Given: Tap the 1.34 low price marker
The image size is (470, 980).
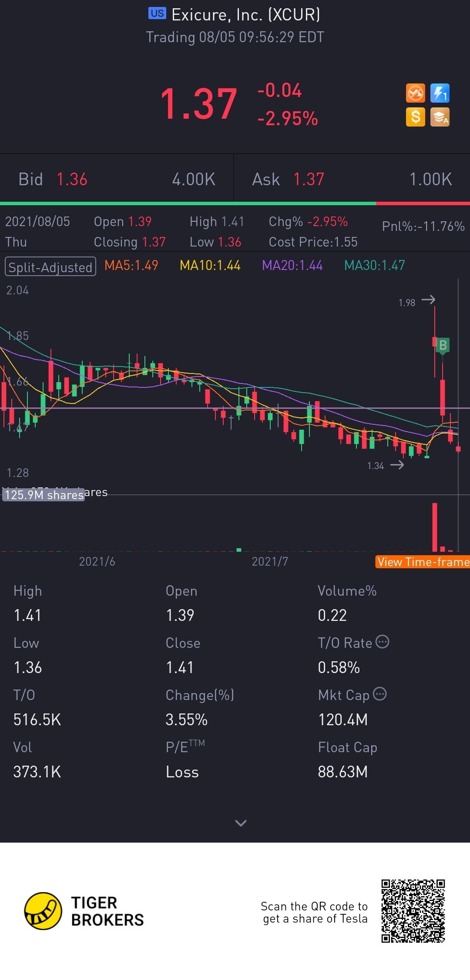Looking at the screenshot, I should (385, 465).
